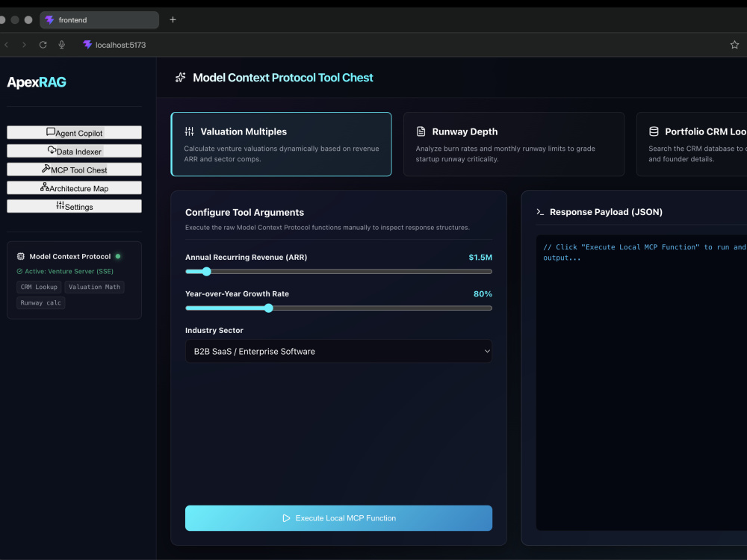The width and height of the screenshot is (747, 560).
Task: Adjust the Year-over-Year Growth Rate slider
Action: pos(338,308)
